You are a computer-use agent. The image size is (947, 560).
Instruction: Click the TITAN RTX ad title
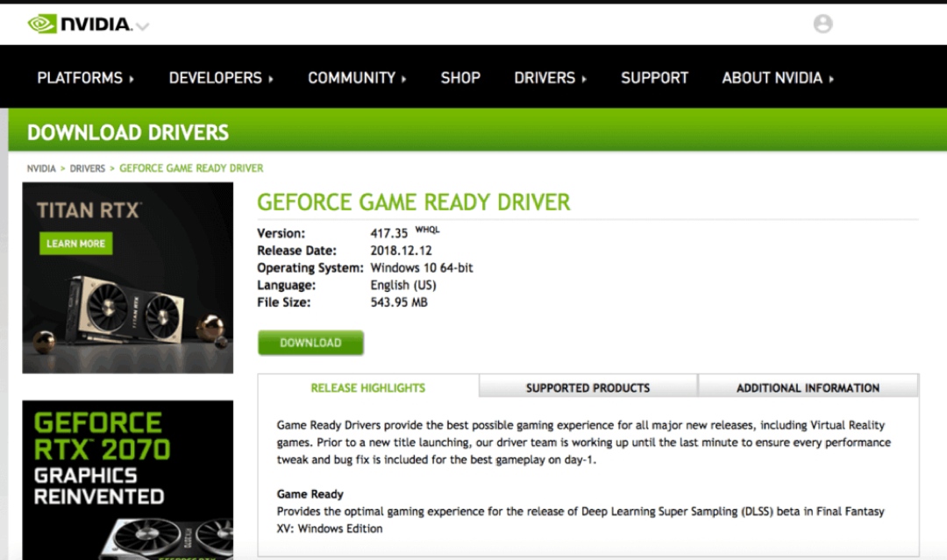(89, 210)
